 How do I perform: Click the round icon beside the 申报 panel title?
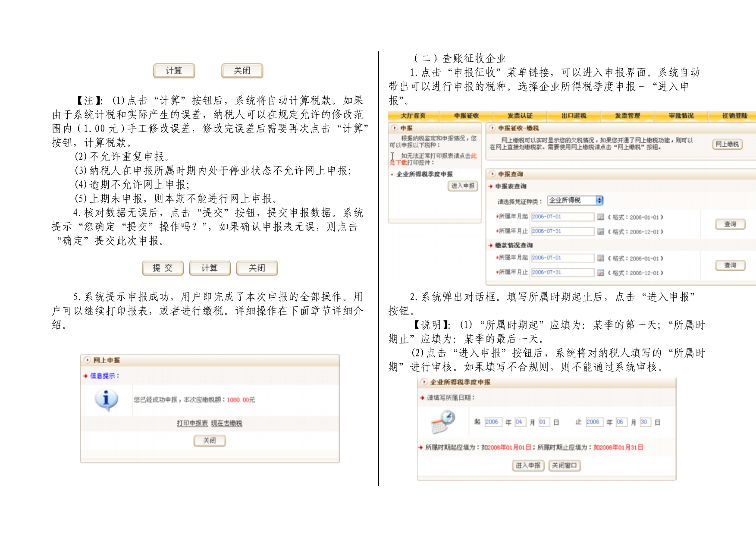[395, 128]
